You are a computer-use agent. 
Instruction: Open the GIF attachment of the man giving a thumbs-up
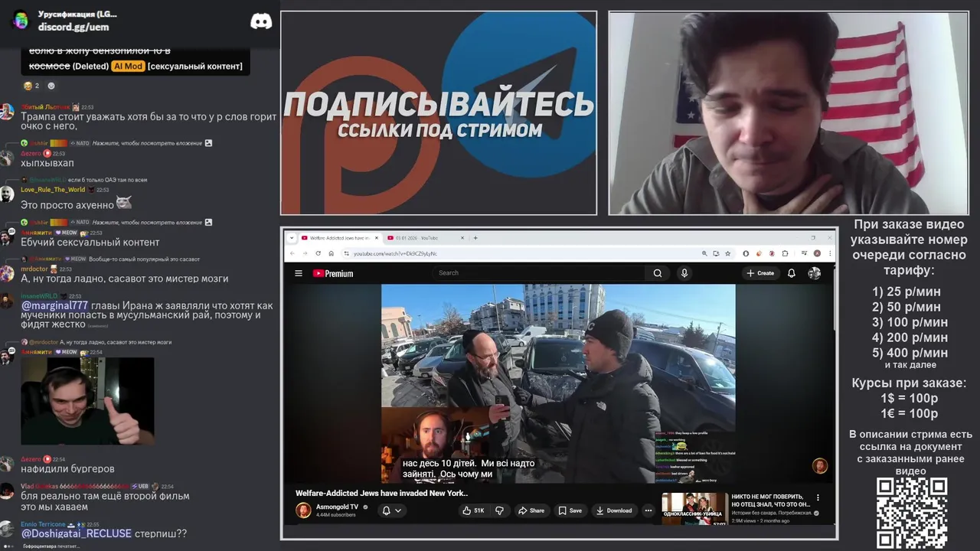(87, 401)
